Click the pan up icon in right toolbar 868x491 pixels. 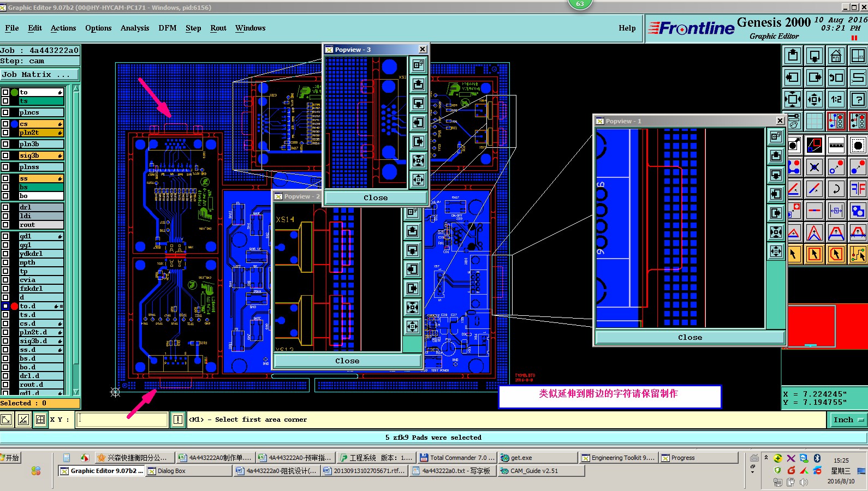click(793, 56)
